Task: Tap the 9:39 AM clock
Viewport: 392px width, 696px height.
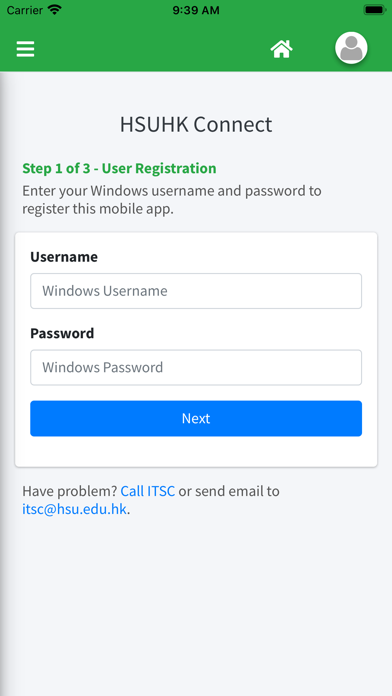Action: pos(196,10)
